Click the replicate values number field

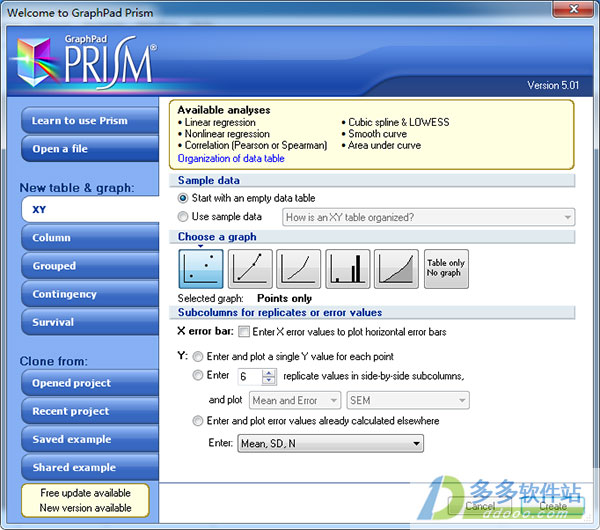pyautogui.click(x=250, y=377)
